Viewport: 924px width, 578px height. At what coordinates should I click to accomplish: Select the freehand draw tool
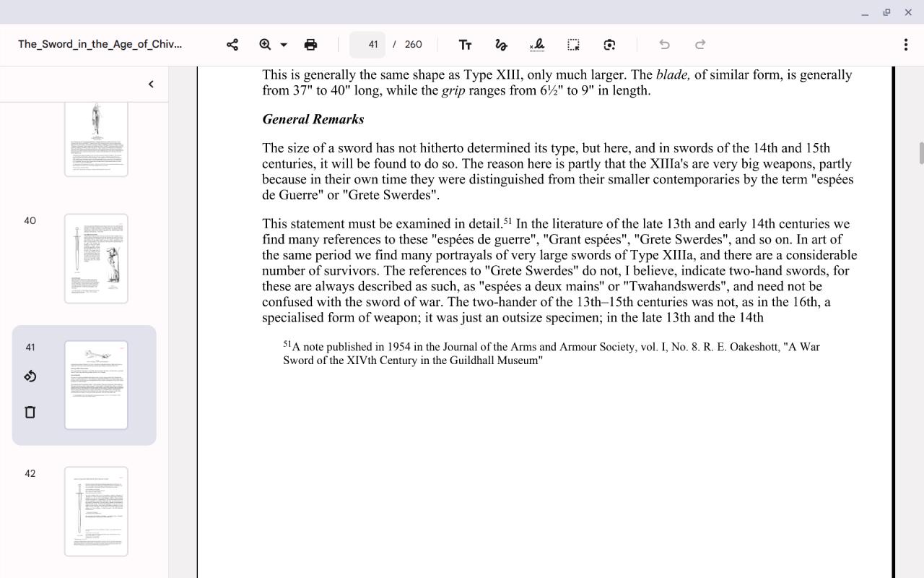point(501,45)
